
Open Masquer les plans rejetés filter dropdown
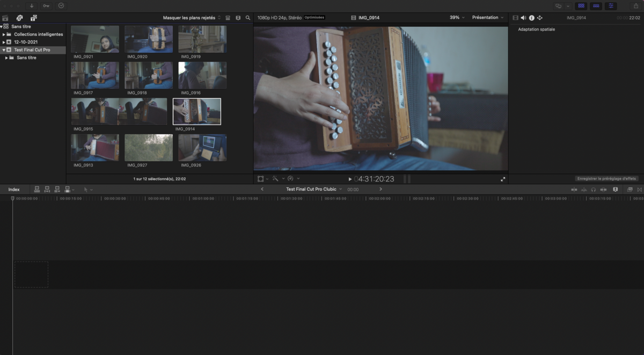pyautogui.click(x=192, y=18)
